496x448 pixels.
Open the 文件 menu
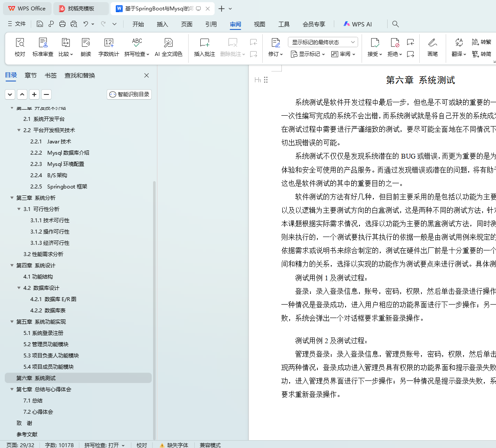pyautogui.click(x=17, y=24)
